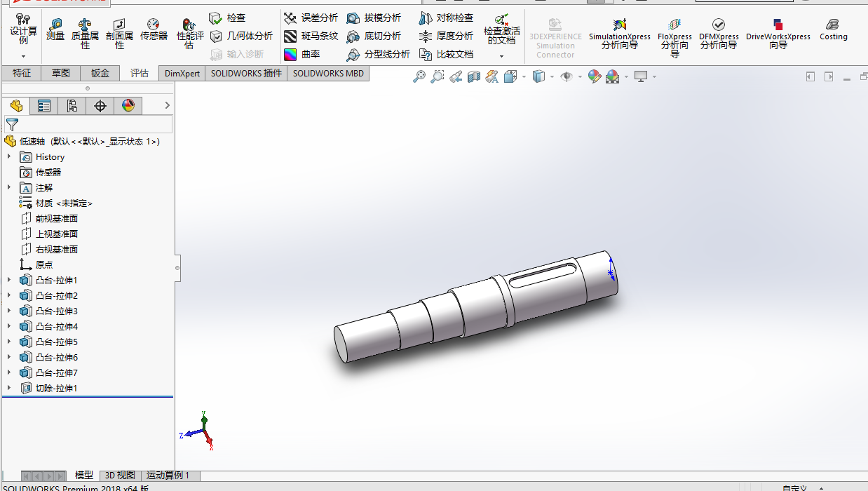Screen dimensions: 868x491
Task: Open Draft Analysis (拔模分析)
Action: (374, 18)
